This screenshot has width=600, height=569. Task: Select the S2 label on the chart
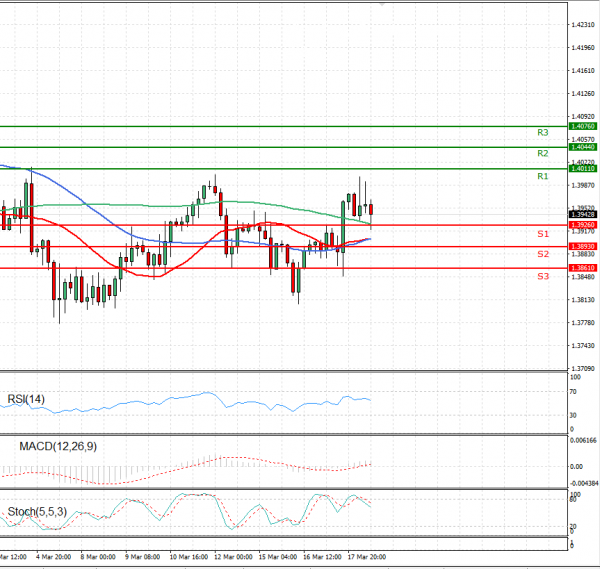pos(543,254)
